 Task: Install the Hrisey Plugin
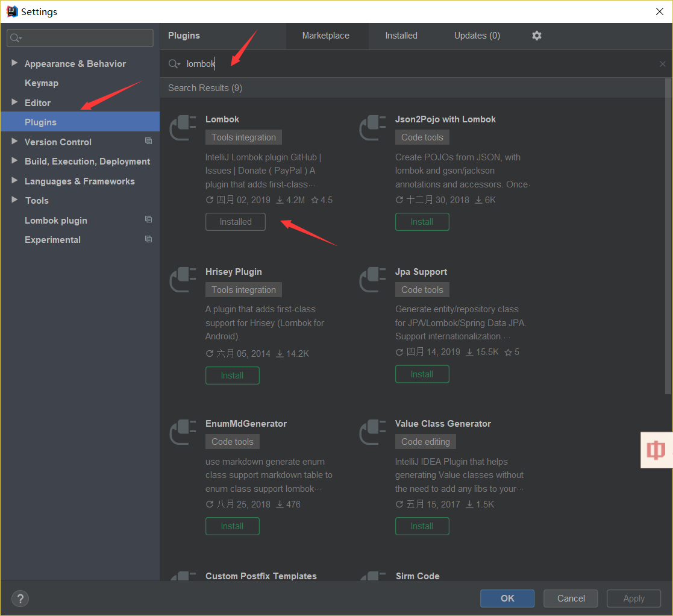click(232, 376)
